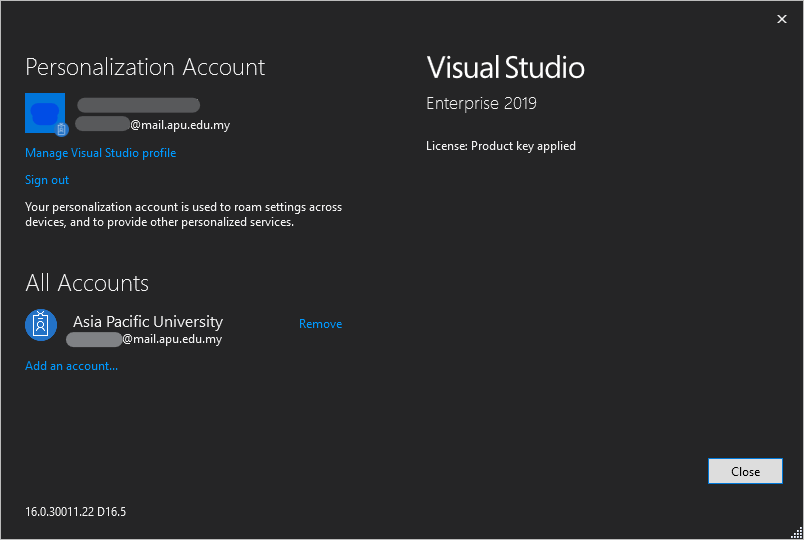
Task: Click the Asia Pacific University badge icon
Action: coord(41,325)
